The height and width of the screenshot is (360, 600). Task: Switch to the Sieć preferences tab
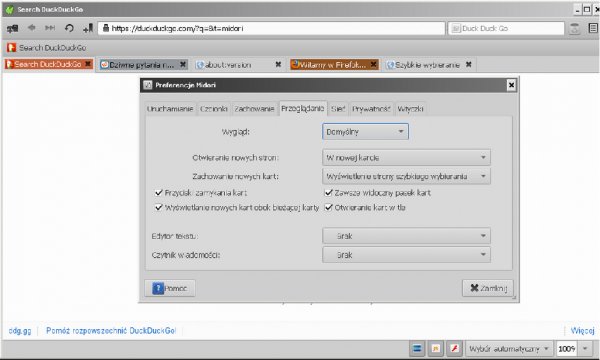[338, 109]
